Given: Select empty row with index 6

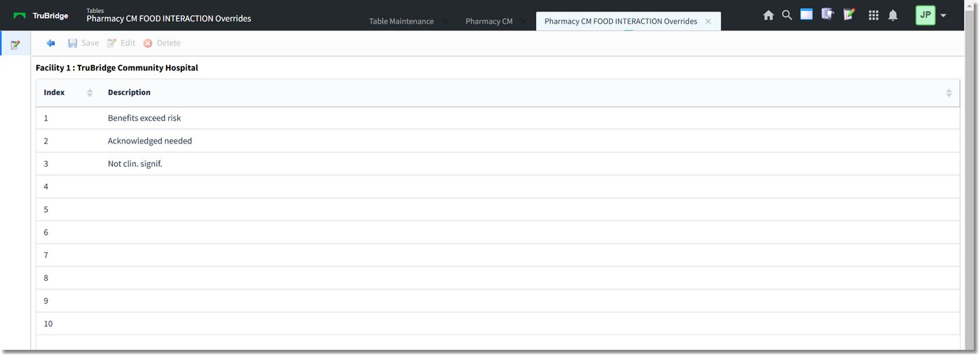Looking at the screenshot, I should (x=497, y=233).
